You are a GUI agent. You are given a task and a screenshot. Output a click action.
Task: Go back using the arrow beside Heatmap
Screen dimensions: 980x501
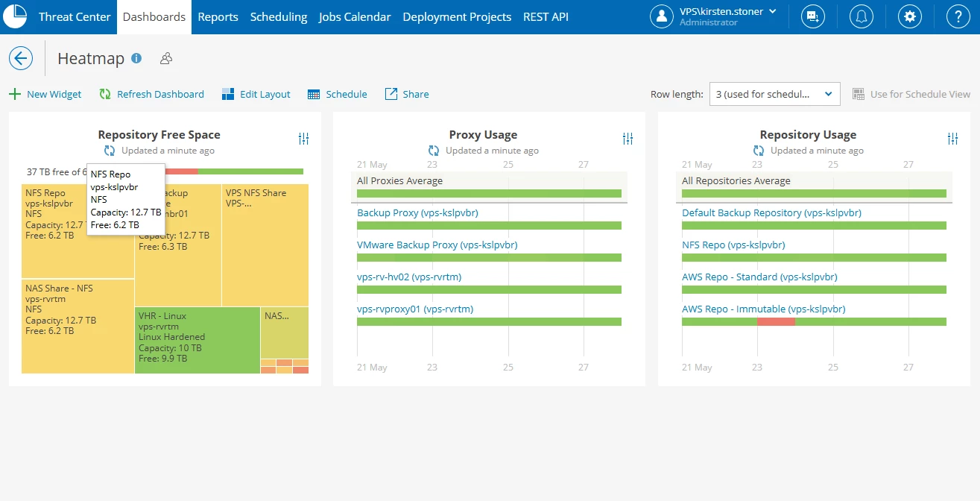[21, 58]
